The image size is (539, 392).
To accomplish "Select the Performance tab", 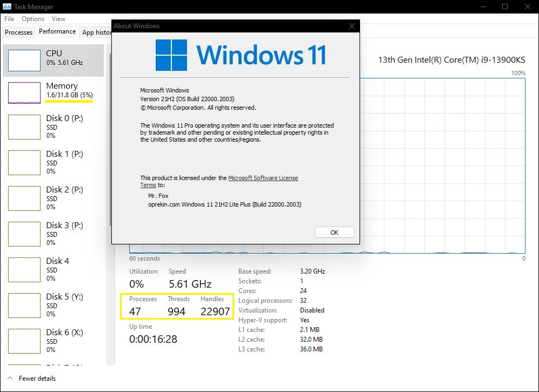I will pos(57,31).
